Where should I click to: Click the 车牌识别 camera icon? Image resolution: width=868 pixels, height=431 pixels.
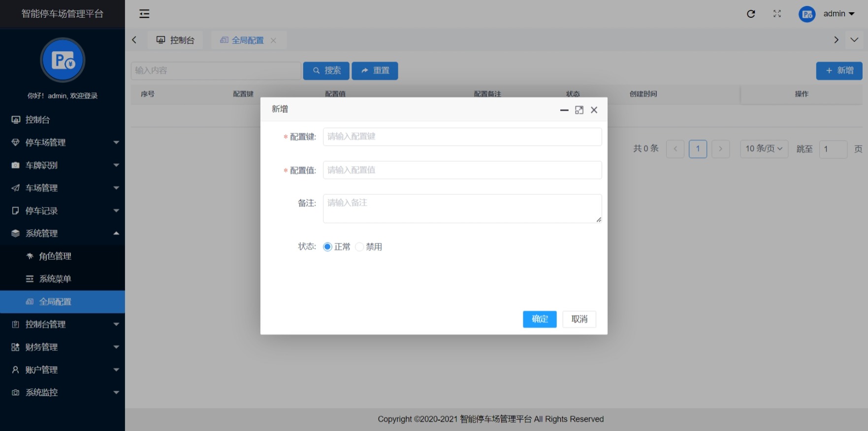pyautogui.click(x=16, y=165)
